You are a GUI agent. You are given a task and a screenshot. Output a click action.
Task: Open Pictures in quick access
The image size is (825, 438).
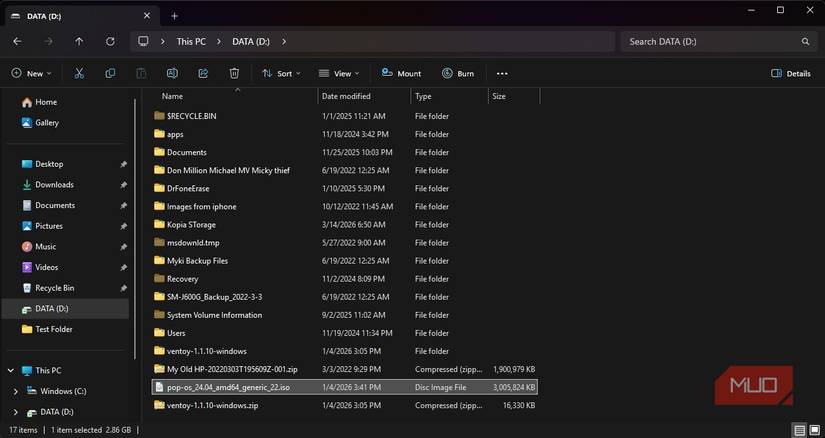tap(42, 226)
